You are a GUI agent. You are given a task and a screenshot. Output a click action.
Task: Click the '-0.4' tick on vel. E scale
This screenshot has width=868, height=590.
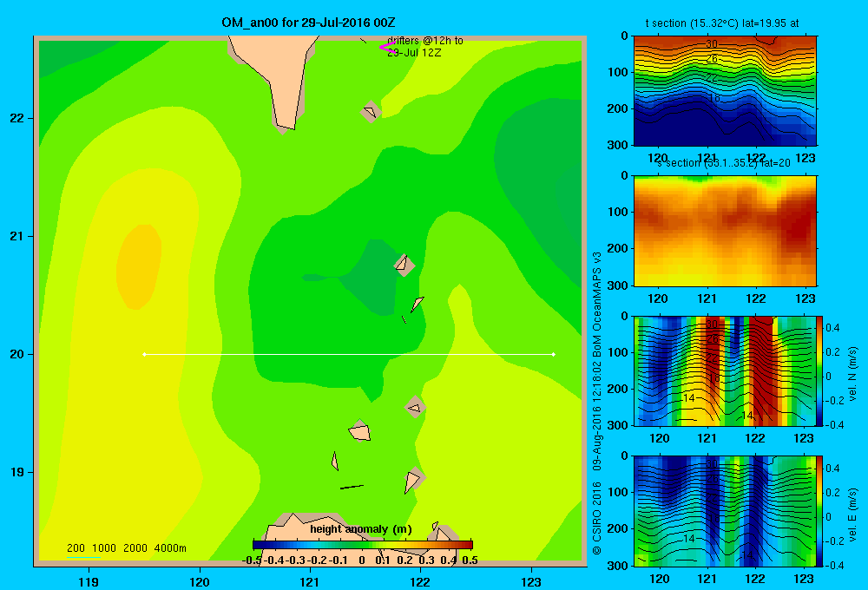tap(835, 565)
